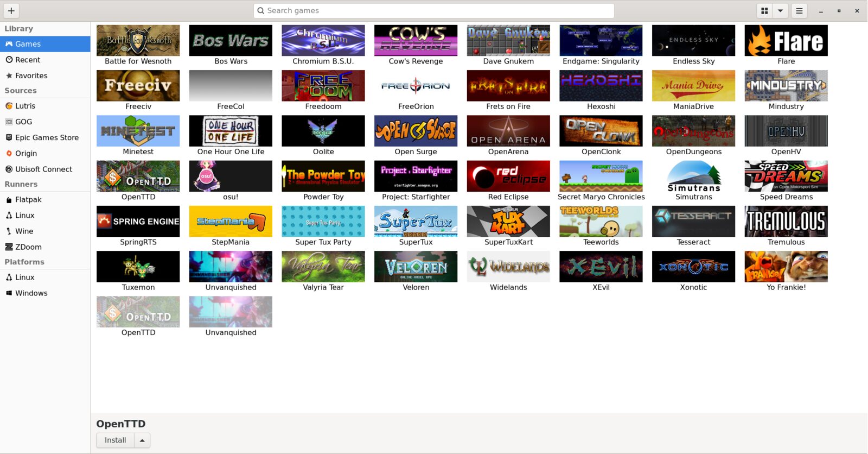Select Widelands game tile
Viewport: 868px width, 454px height.
508,270
